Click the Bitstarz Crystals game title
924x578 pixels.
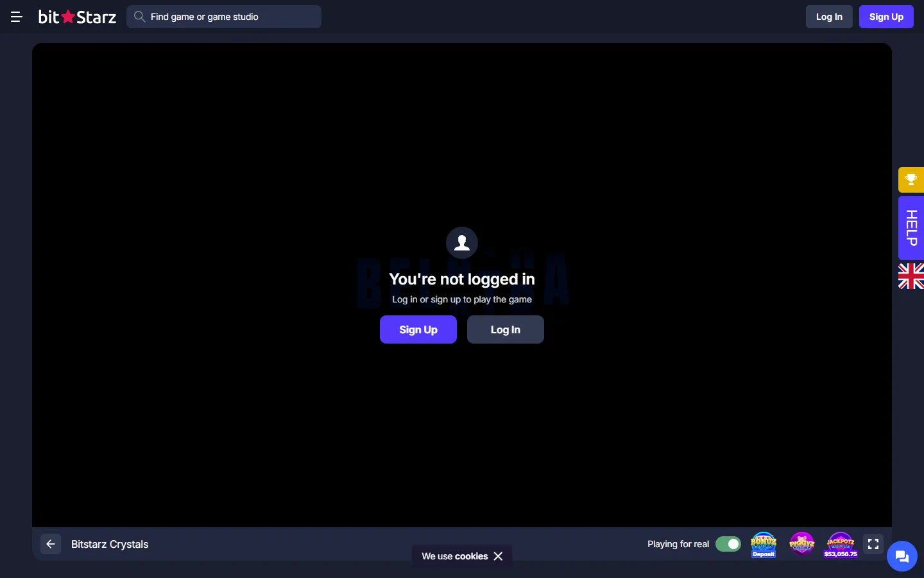pos(110,544)
